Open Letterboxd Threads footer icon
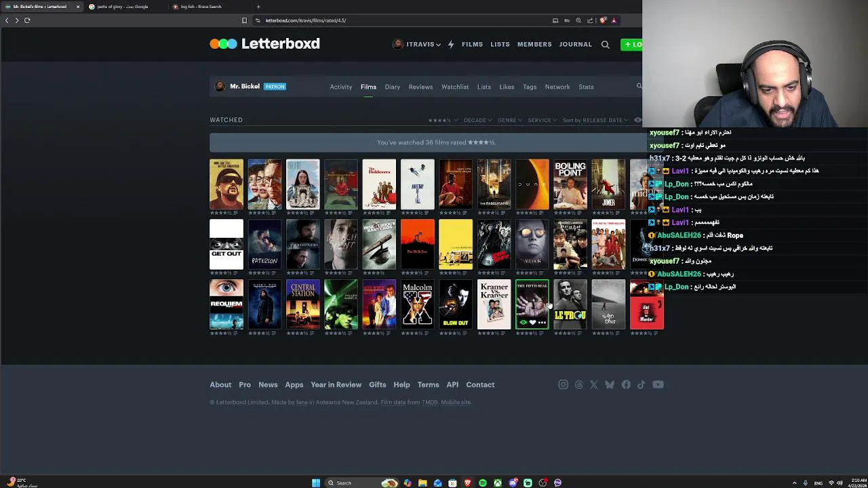868x488 pixels. click(x=578, y=385)
